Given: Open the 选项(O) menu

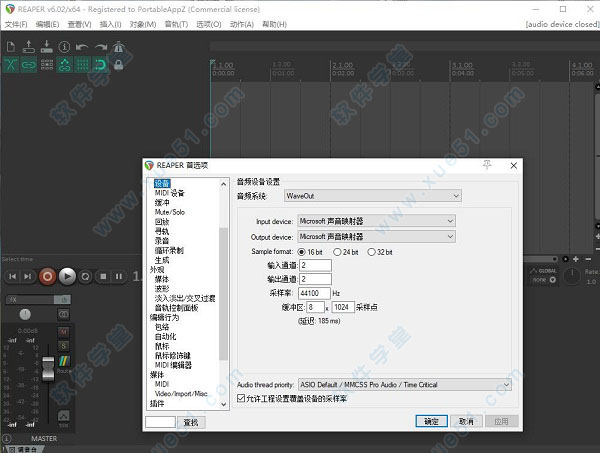Looking at the screenshot, I should (x=209, y=24).
